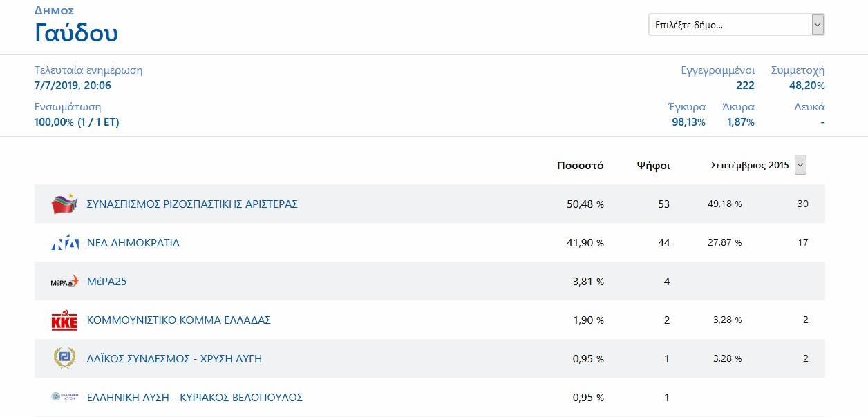This screenshot has width=868, height=417.
Task: Open the 'Επιλέξτε δήμο...' municipality dropdown
Action: click(729, 26)
